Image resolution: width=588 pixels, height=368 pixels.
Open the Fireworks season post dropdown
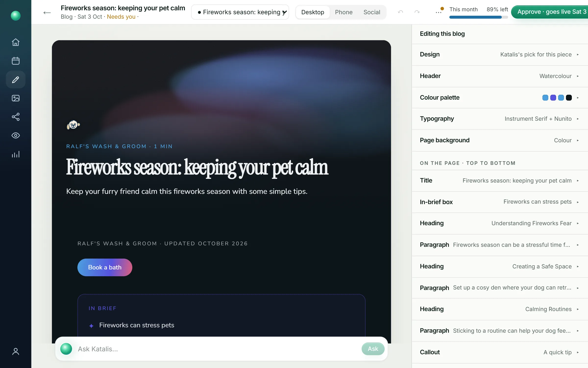[240, 12]
